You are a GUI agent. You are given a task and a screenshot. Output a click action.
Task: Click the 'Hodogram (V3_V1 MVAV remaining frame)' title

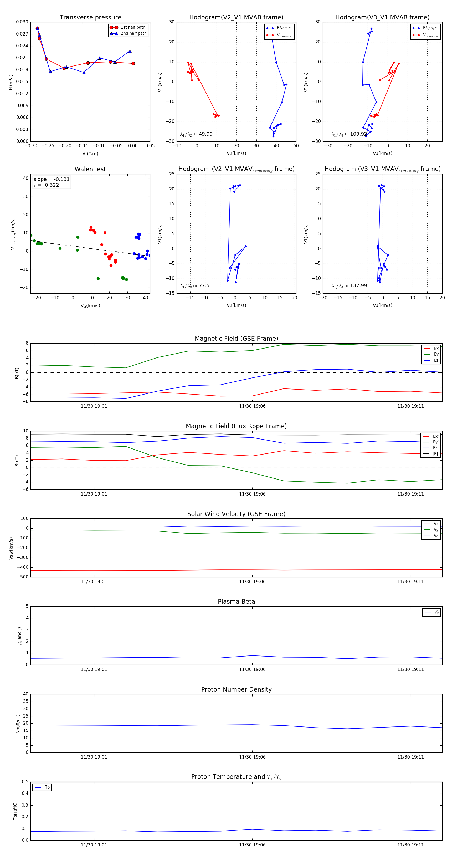(382, 169)
